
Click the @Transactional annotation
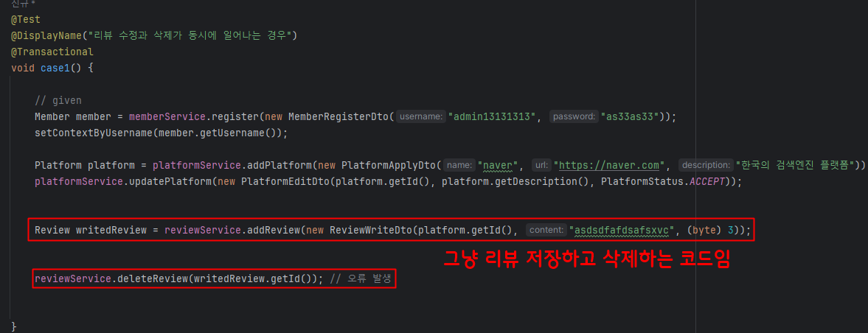click(x=52, y=52)
